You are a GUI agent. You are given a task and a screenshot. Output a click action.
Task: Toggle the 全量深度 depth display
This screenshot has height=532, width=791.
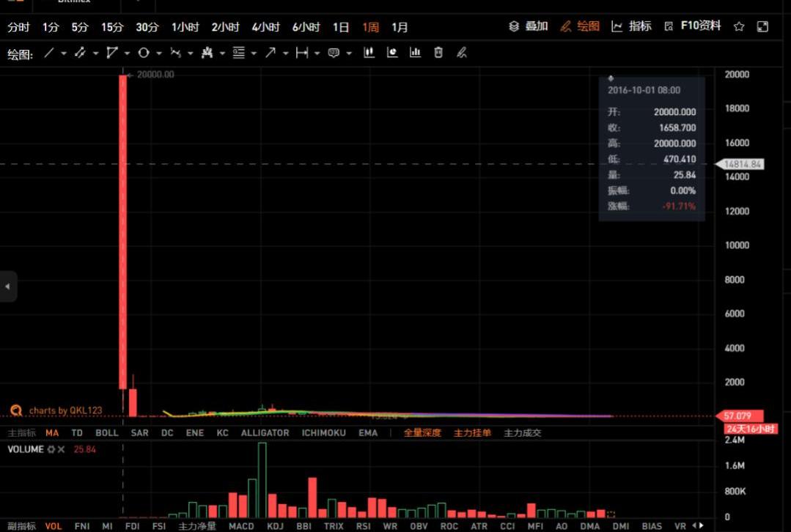coord(422,433)
